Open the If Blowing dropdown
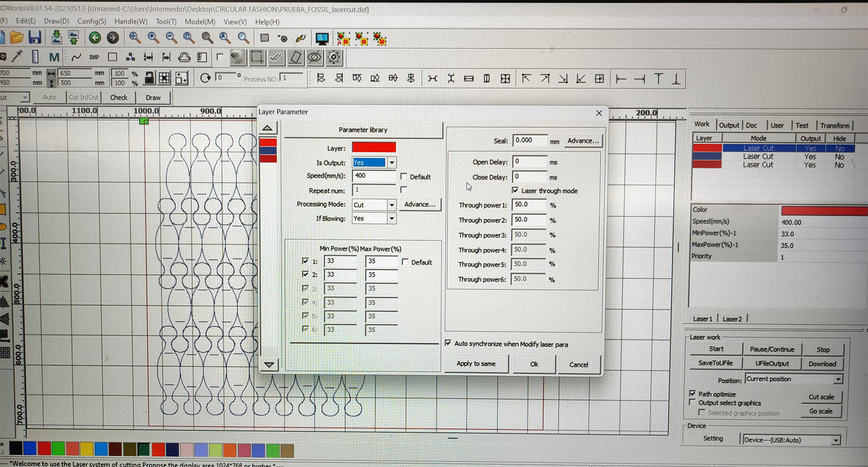 point(391,218)
